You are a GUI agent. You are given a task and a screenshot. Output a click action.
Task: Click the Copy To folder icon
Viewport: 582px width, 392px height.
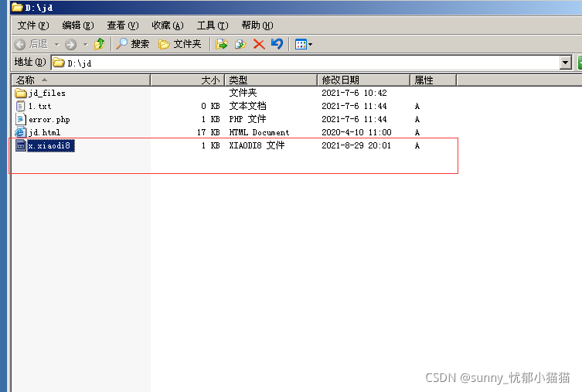[x=240, y=44]
